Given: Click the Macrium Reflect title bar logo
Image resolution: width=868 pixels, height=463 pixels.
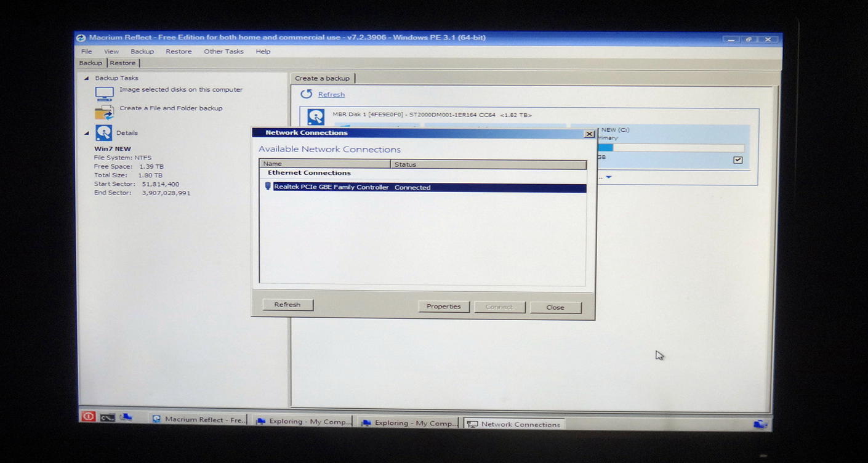Looking at the screenshot, I should [81, 38].
